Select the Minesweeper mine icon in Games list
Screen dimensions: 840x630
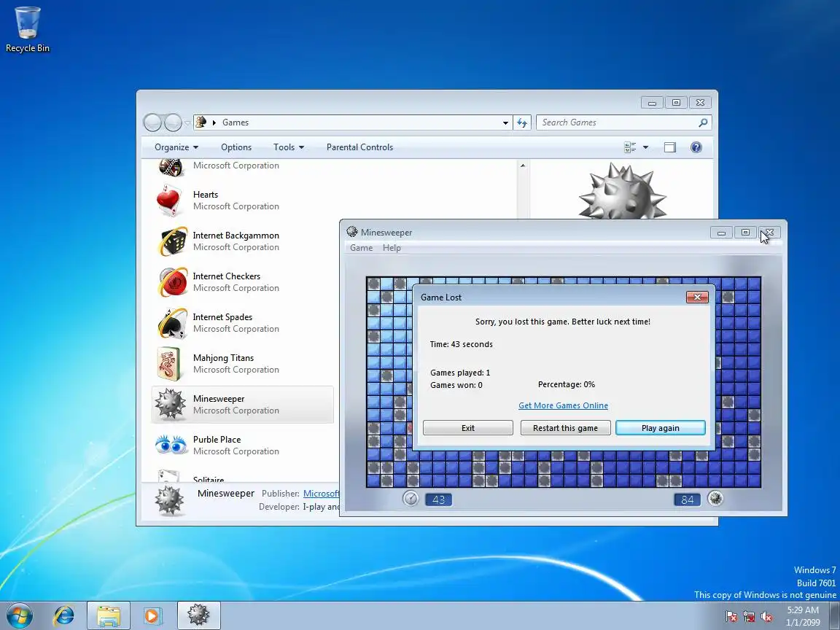click(x=171, y=405)
